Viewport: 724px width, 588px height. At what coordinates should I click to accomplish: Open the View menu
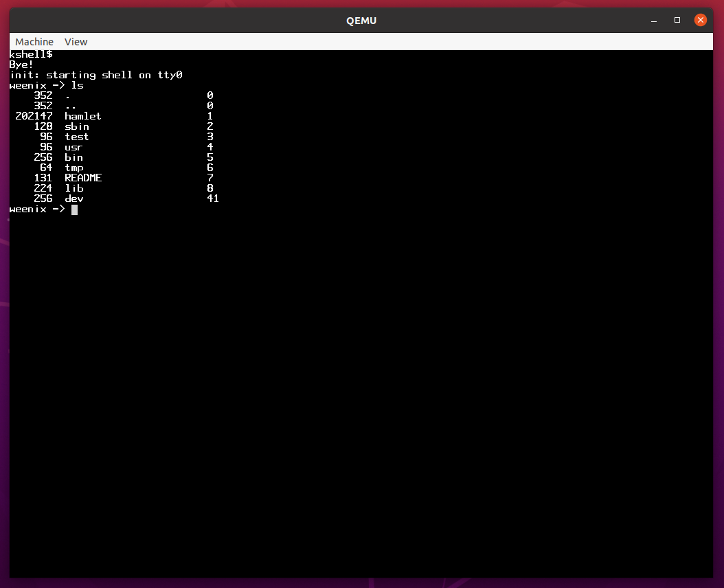(x=76, y=42)
